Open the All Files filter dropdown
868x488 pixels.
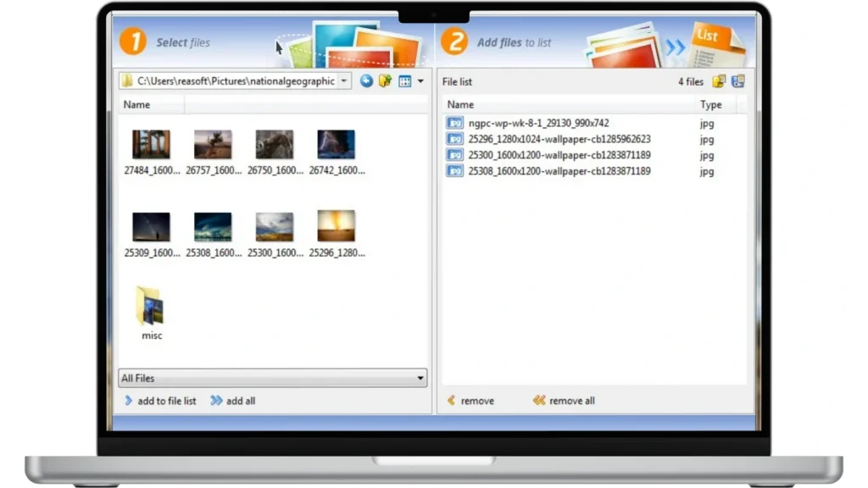click(420, 379)
